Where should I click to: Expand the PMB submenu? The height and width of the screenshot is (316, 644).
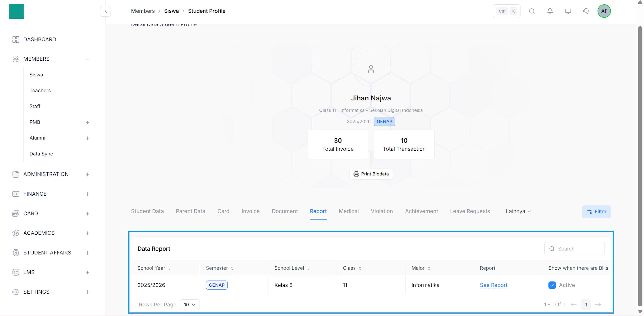tap(87, 123)
